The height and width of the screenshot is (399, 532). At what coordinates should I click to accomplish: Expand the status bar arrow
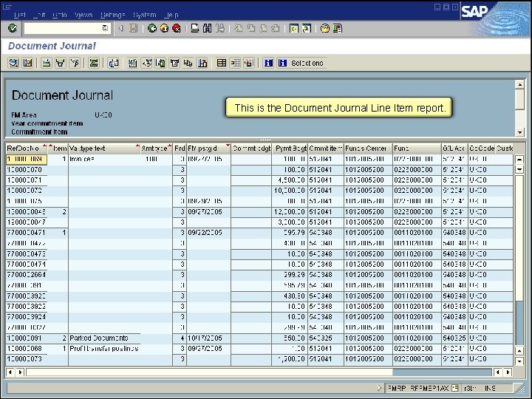(379, 388)
